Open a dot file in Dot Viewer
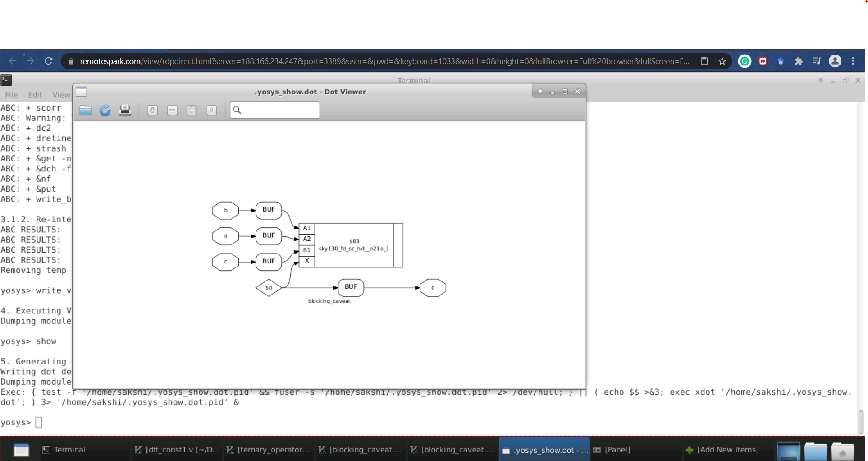868x461 pixels. tap(86, 110)
